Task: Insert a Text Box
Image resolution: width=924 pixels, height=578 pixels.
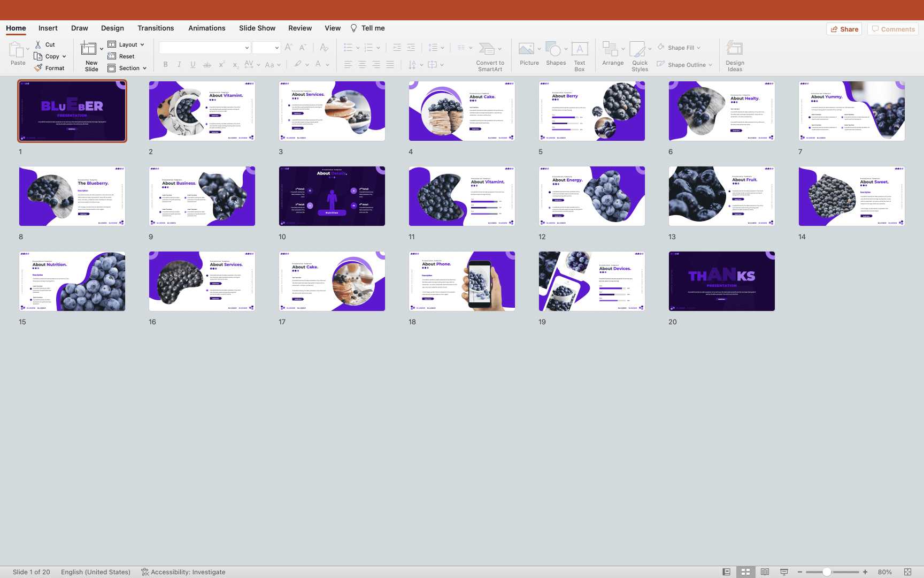Action: pyautogui.click(x=580, y=49)
